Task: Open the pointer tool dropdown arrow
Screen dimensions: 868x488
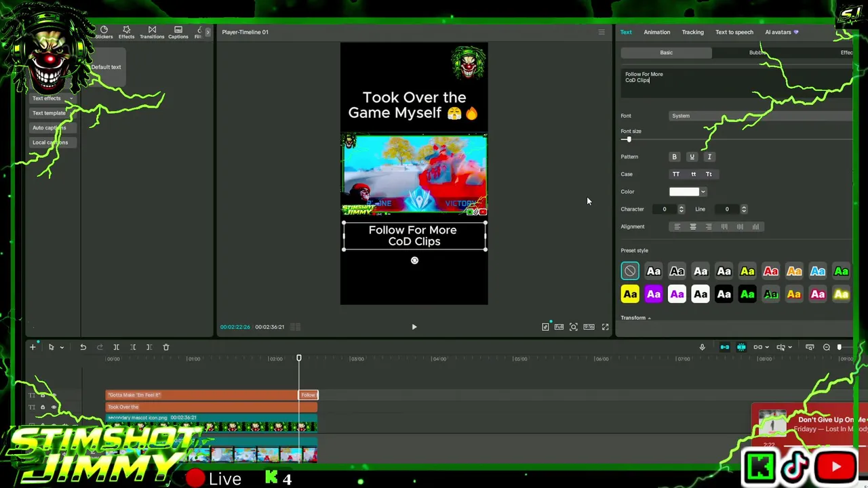Action: 62,347
